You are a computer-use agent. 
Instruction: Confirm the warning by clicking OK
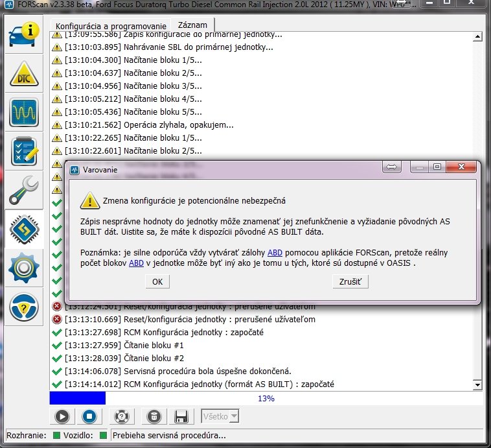[157, 281]
